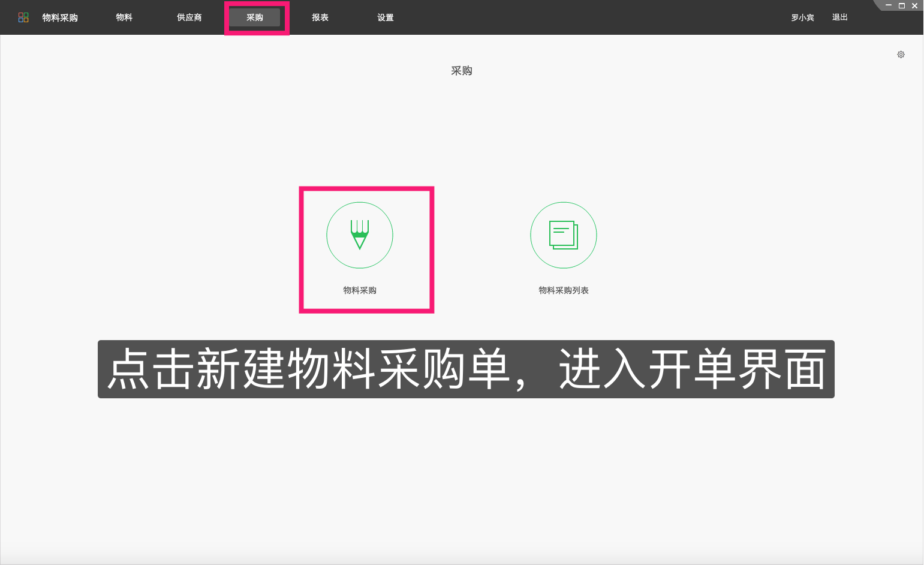Viewport: 924px width, 565px height.
Task: Click the 物料采购 app title
Action: point(60,17)
